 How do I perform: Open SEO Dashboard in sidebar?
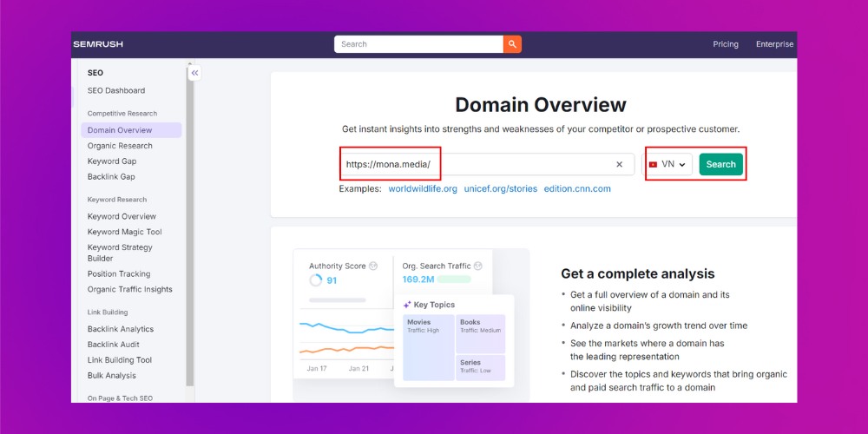[116, 90]
